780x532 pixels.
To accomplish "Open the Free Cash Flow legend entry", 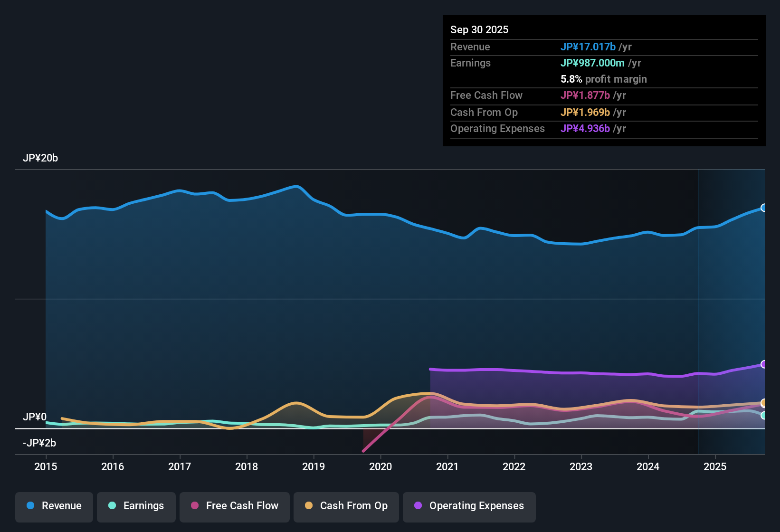I will [234, 506].
